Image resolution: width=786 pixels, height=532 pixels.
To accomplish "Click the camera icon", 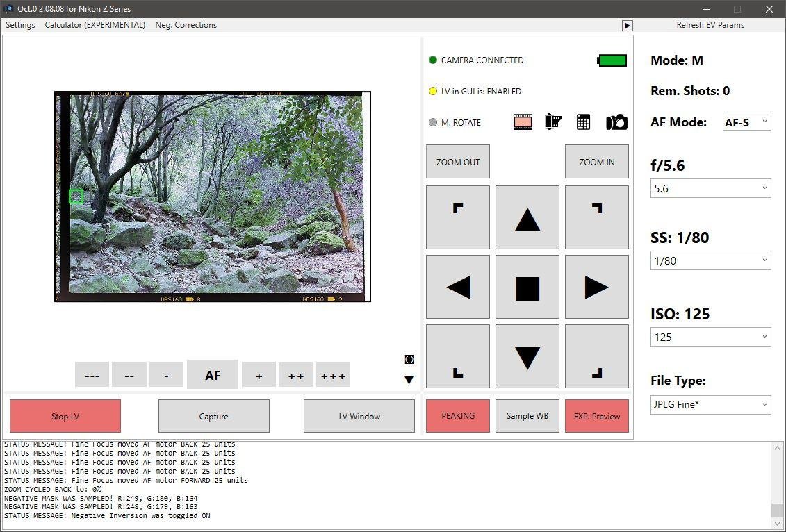I will pyautogui.click(x=616, y=122).
